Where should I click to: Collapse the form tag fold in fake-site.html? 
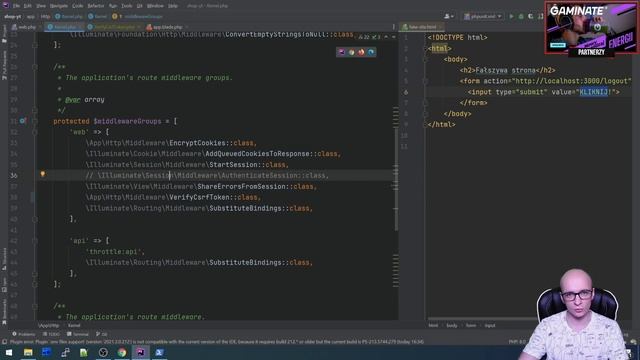pyautogui.click(x=426, y=81)
